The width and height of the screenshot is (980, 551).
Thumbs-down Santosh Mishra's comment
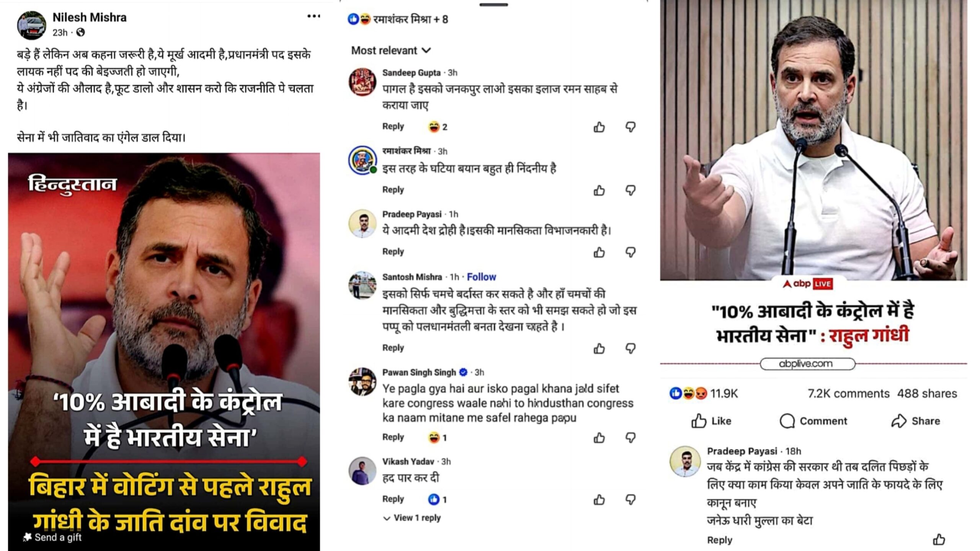click(x=630, y=348)
